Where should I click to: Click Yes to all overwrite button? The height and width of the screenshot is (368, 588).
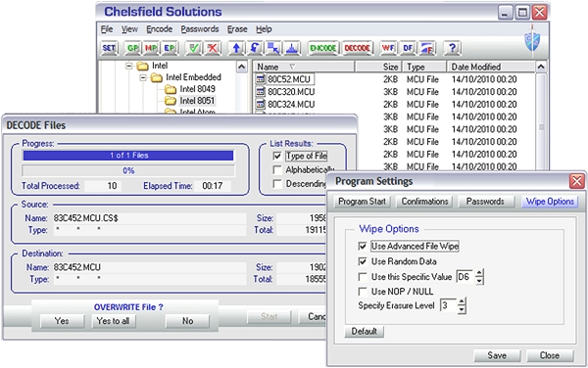tap(114, 321)
